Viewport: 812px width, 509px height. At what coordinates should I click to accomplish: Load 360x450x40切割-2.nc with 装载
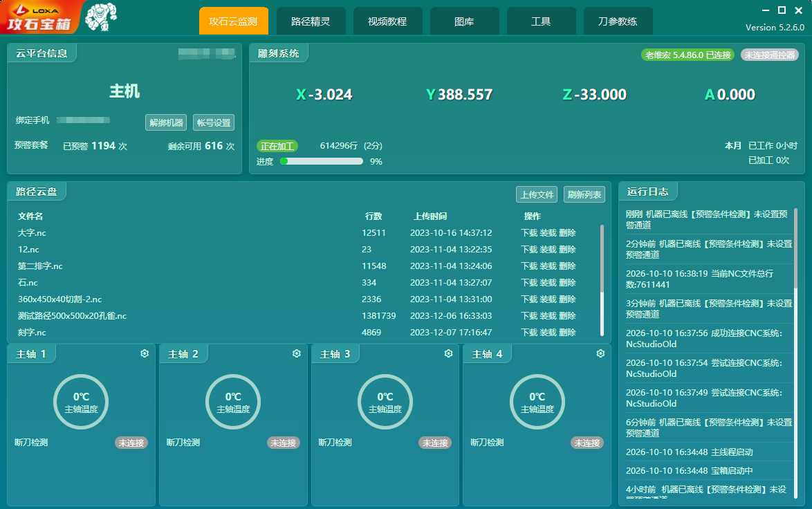click(548, 299)
